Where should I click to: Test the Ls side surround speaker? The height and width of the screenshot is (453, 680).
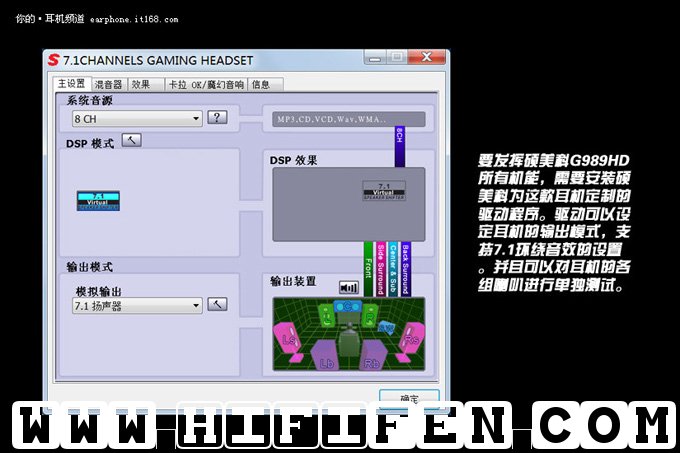[x=289, y=339]
